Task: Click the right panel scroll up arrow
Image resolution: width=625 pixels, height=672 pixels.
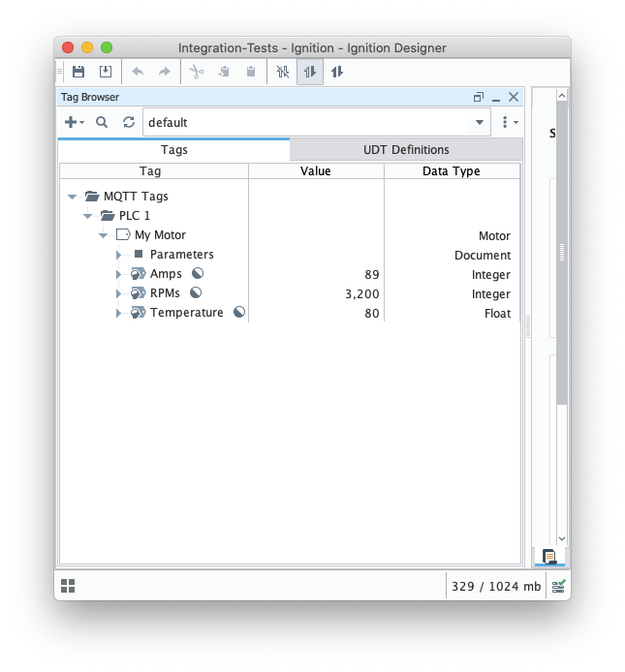Action: (562, 96)
